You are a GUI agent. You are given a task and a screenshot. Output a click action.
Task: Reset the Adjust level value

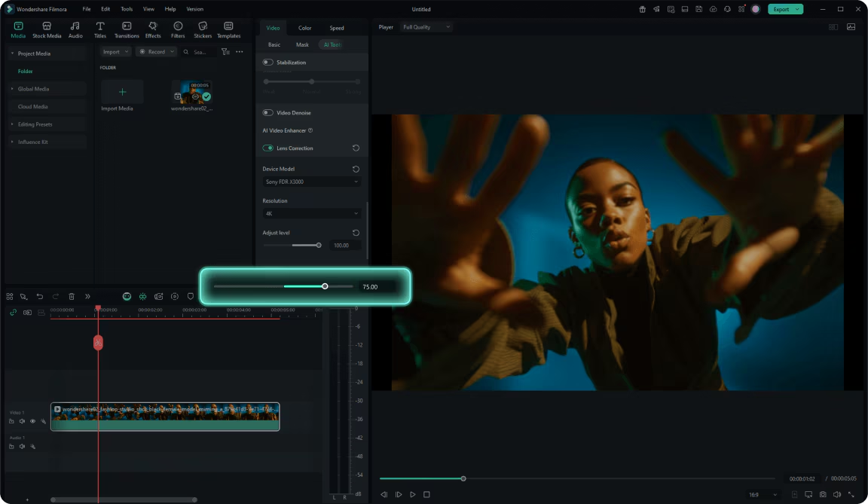(356, 233)
